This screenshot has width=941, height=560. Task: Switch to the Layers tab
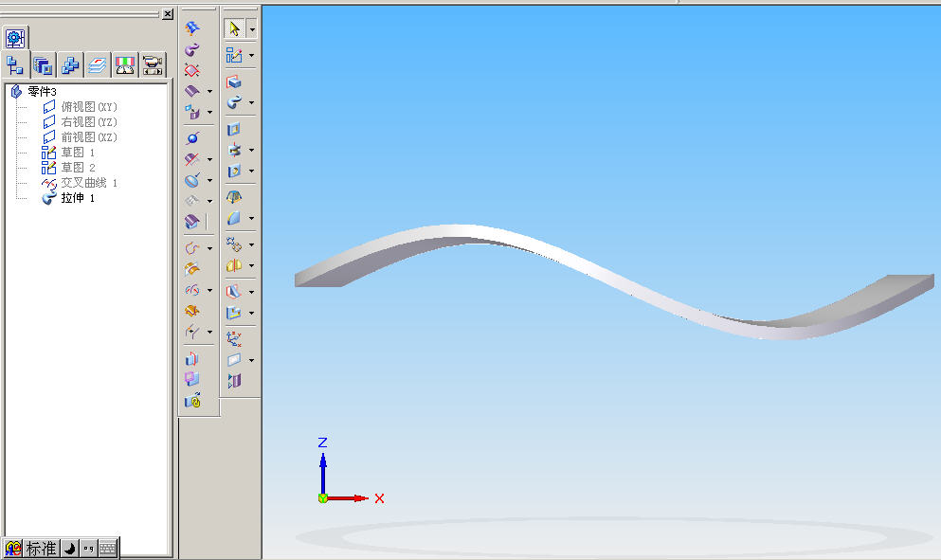coord(98,64)
